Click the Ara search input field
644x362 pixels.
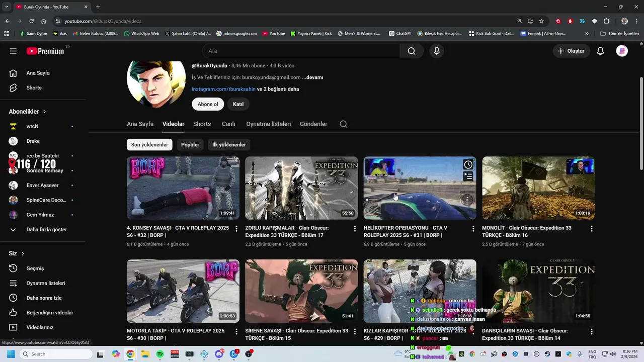click(x=301, y=51)
